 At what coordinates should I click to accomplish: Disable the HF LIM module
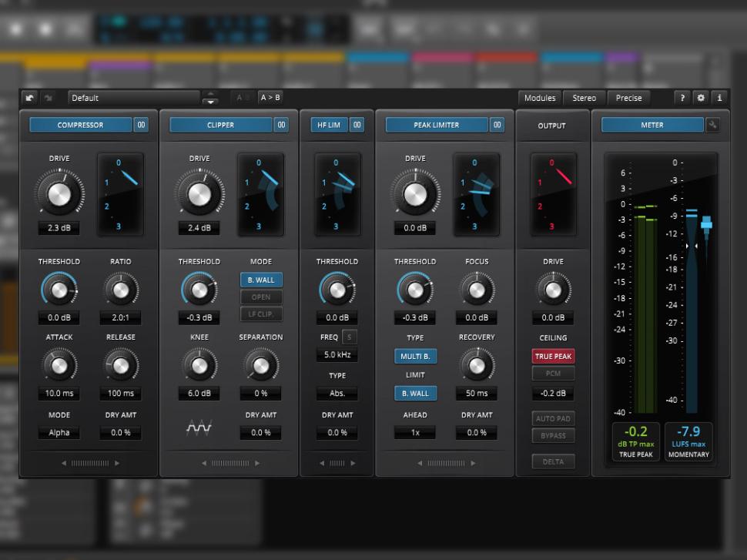pos(328,125)
